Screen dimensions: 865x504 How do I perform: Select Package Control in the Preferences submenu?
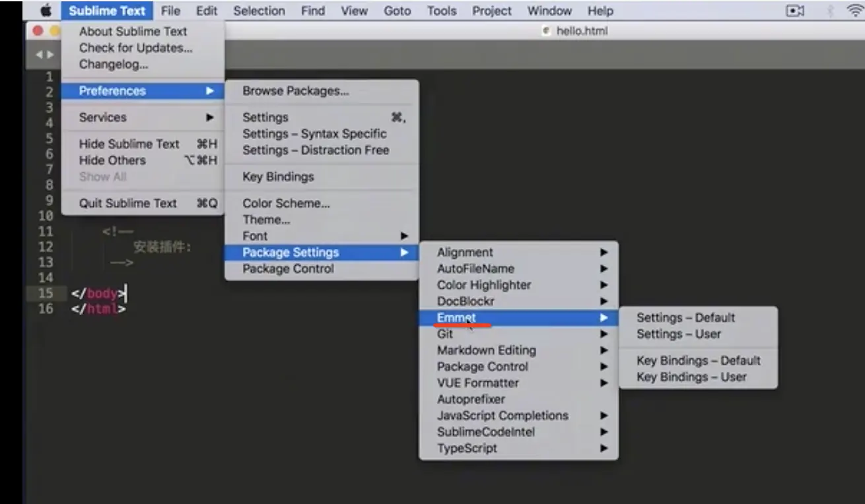click(x=322, y=268)
